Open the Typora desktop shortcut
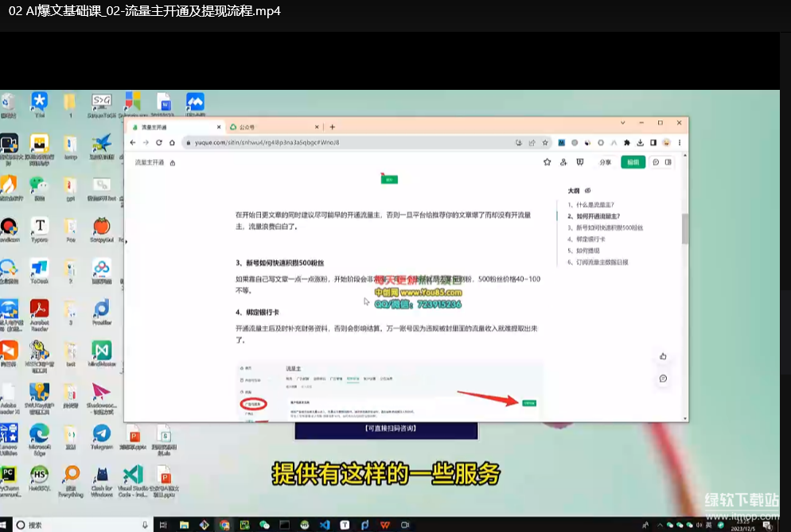Screen dimensions: 791x532 point(39,230)
